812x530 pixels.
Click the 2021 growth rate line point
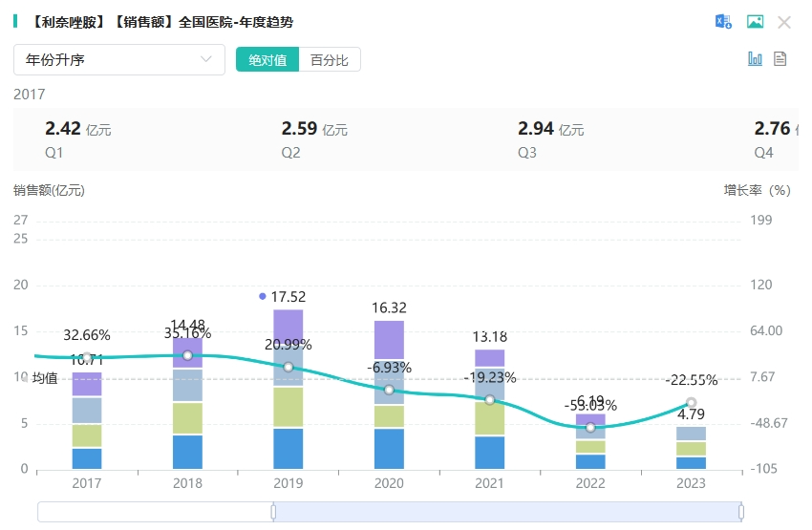(x=490, y=400)
